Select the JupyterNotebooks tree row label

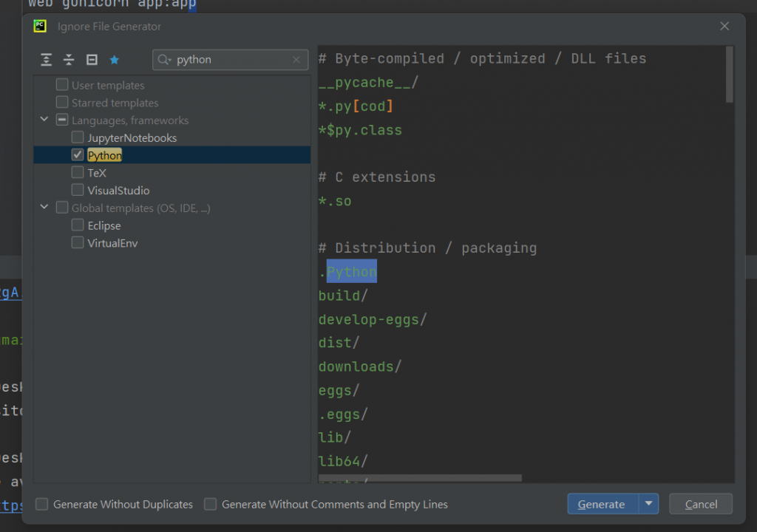click(132, 138)
